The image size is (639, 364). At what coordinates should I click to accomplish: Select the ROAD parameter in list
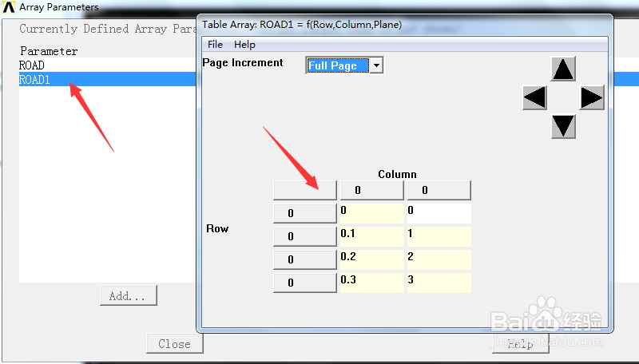point(108,65)
